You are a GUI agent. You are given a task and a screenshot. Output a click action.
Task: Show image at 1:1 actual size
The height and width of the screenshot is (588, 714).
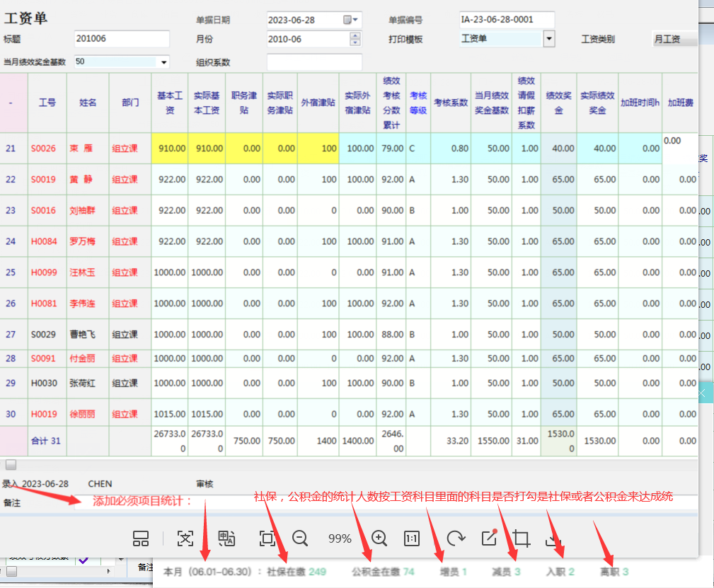[412, 538]
